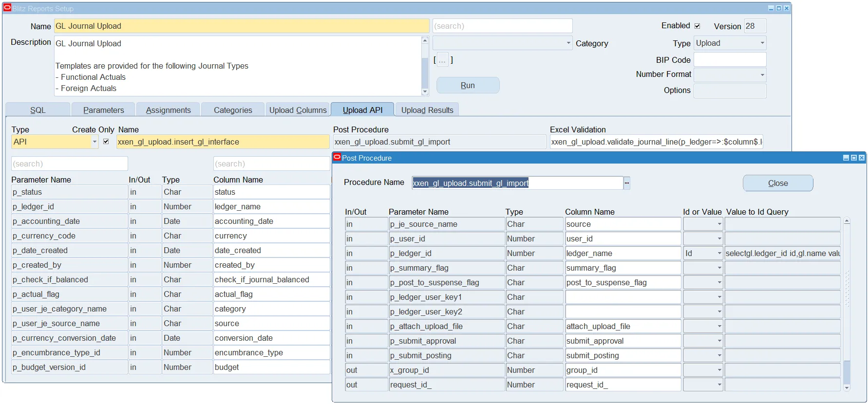Image resolution: width=868 pixels, height=404 pixels.
Task: Click the request_id_ parameter name cell
Action: [447, 385]
